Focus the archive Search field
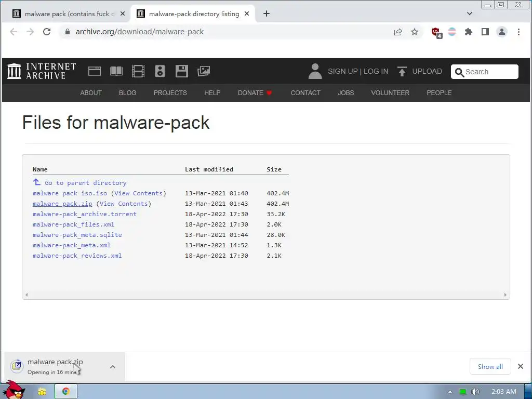Image resolution: width=532 pixels, height=399 pixels. click(485, 72)
